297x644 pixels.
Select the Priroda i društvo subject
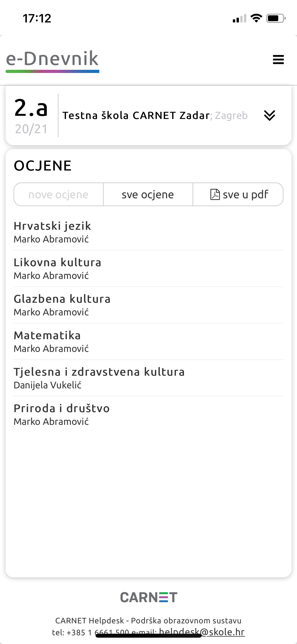[x=62, y=414]
